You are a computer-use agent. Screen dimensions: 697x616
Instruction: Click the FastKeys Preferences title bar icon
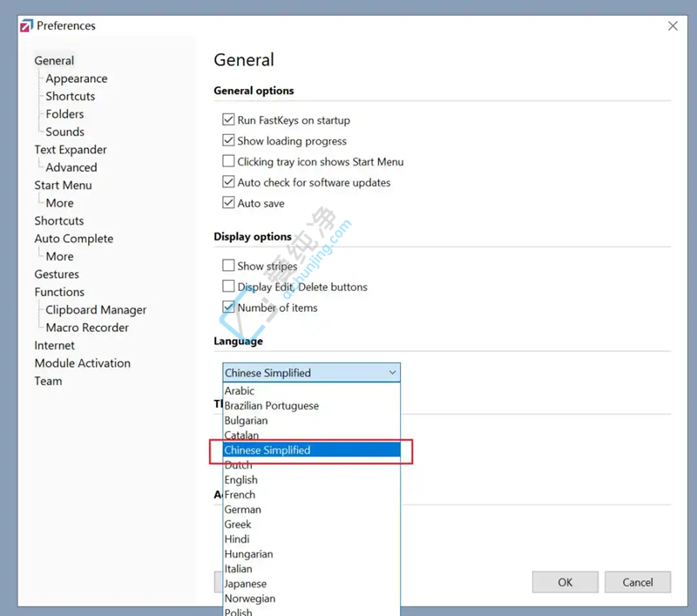click(27, 26)
